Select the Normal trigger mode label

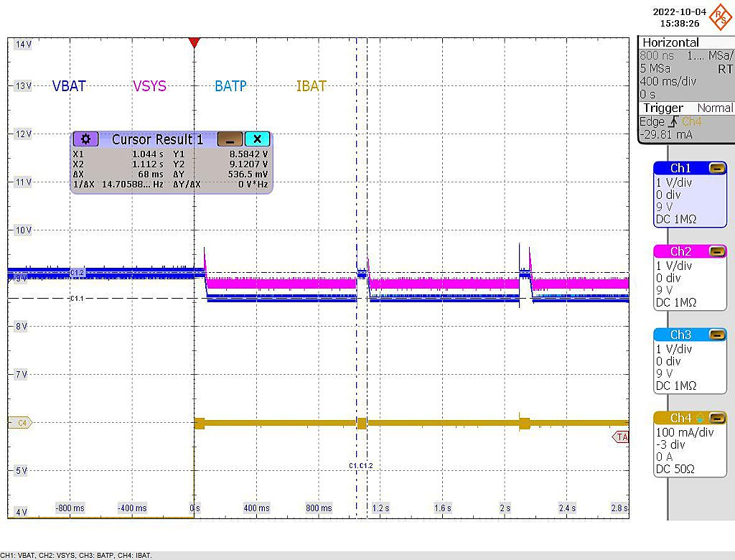(x=715, y=108)
